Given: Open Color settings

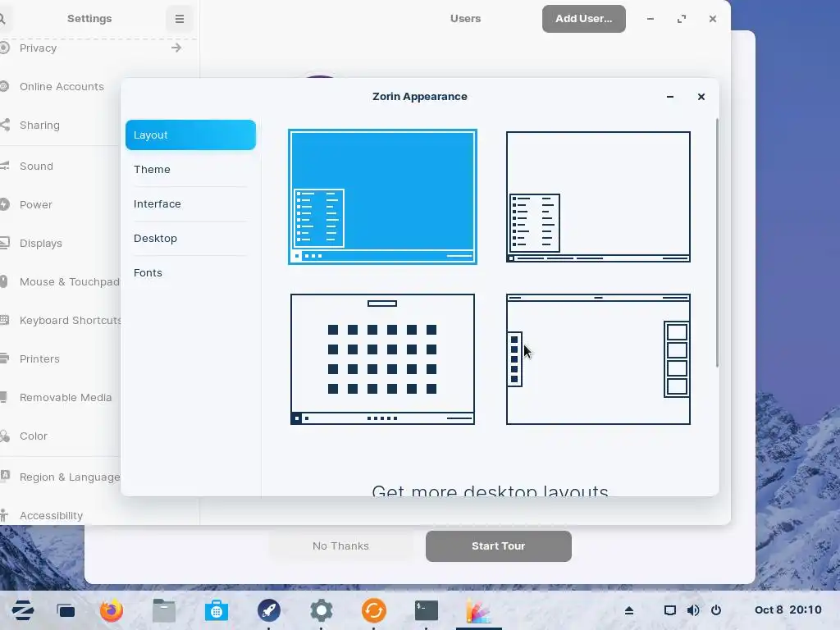Looking at the screenshot, I should (60, 436).
